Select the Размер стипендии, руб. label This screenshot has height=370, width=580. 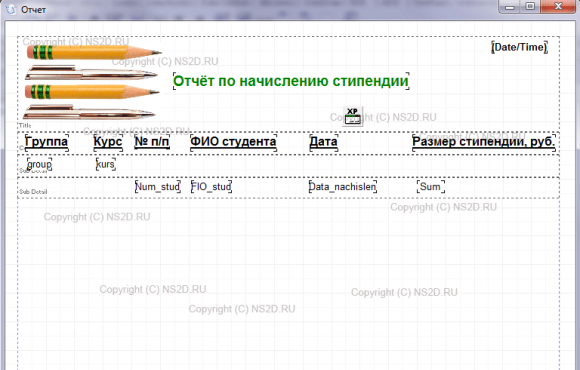point(484,142)
